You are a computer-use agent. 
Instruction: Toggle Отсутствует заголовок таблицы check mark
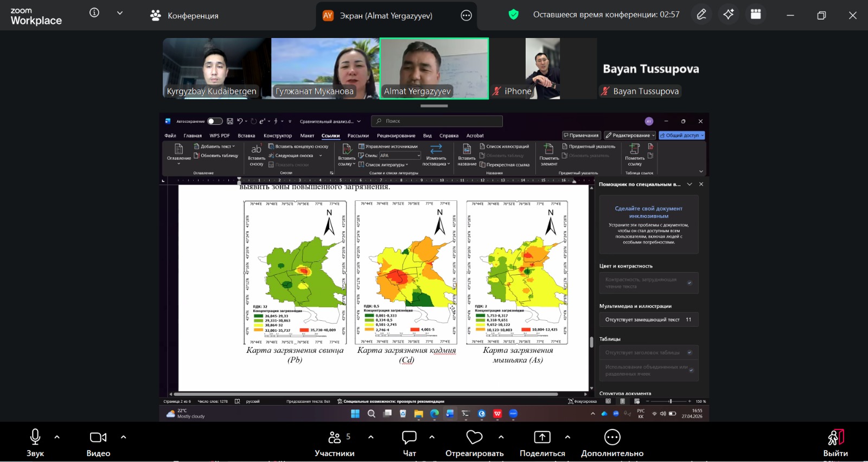coord(690,352)
